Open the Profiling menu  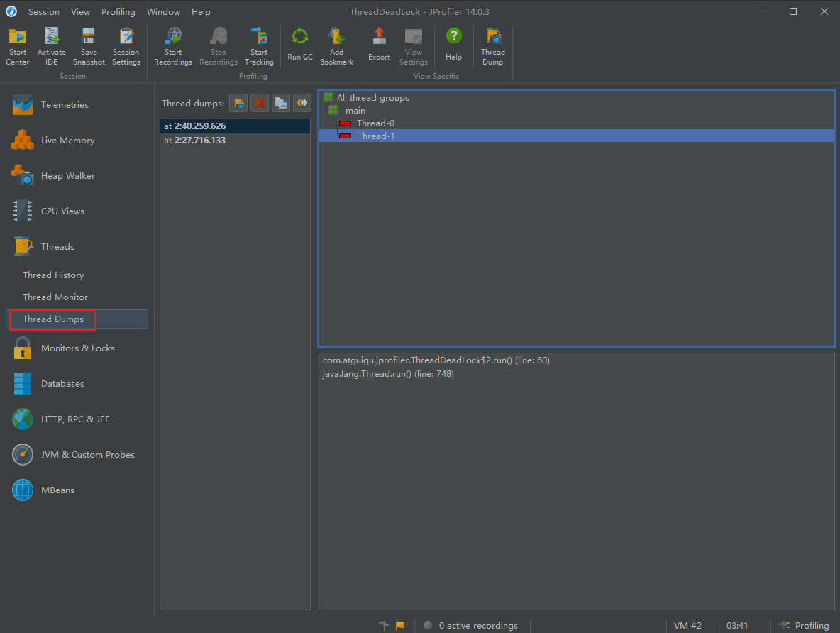tap(118, 12)
